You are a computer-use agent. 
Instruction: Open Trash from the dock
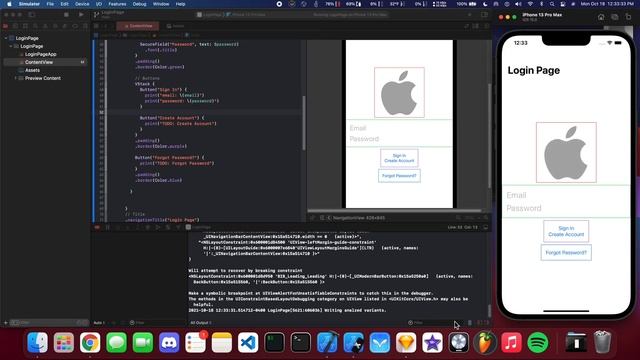coord(602,342)
